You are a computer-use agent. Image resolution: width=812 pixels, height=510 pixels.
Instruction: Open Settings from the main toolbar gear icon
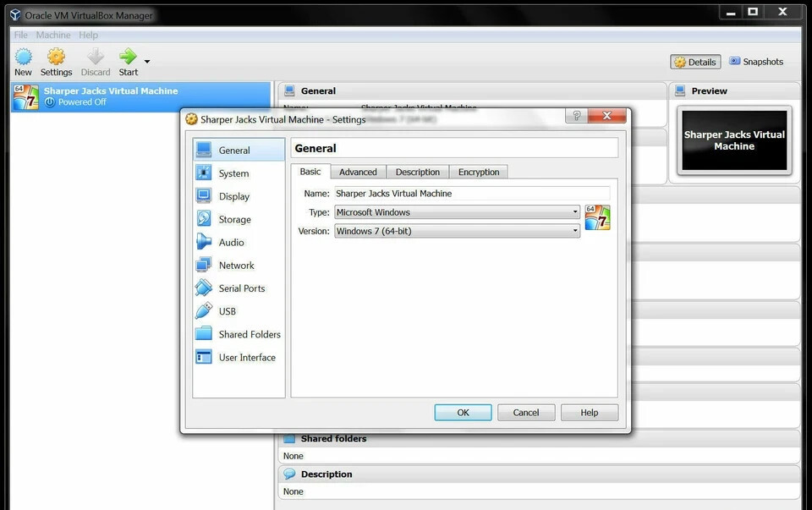pos(56,57)
